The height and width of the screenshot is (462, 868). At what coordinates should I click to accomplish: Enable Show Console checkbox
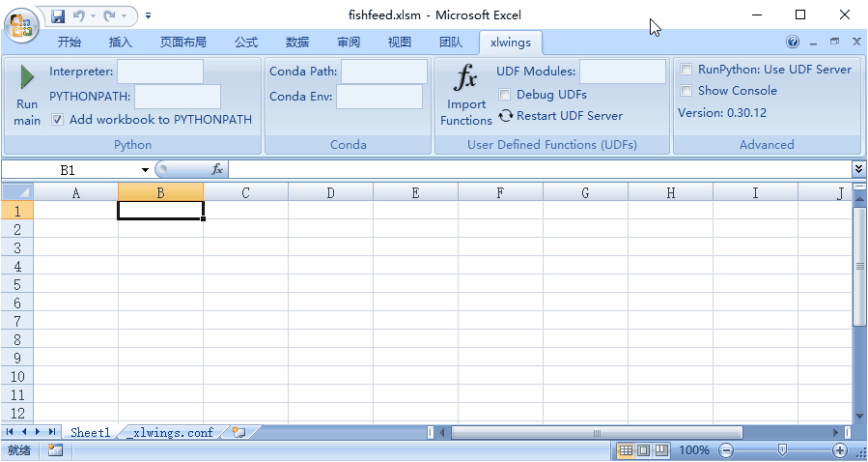tap(686, 90)
